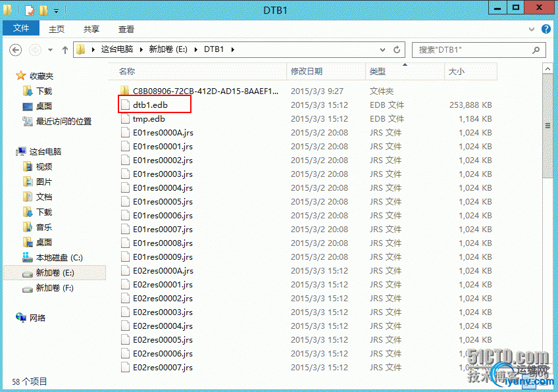Open the recent locations dropdown arrow
The width and height of the screenshot is (558, 392).
pyautogui.click(x=50, y=50)
